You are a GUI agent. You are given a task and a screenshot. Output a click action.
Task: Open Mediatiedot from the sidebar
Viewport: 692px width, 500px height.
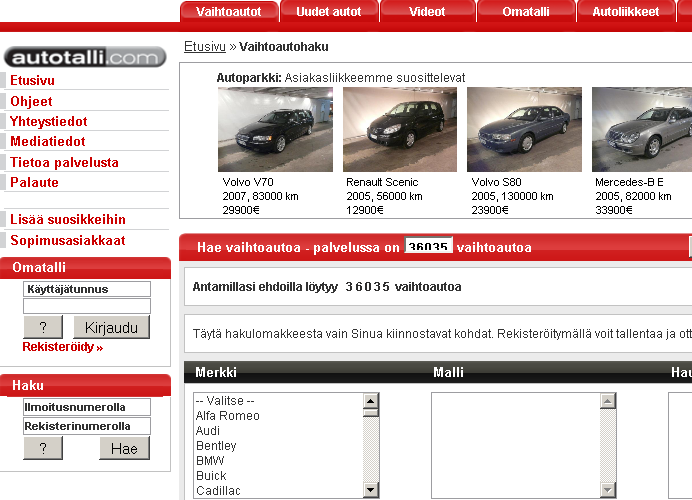pos(48,141)
